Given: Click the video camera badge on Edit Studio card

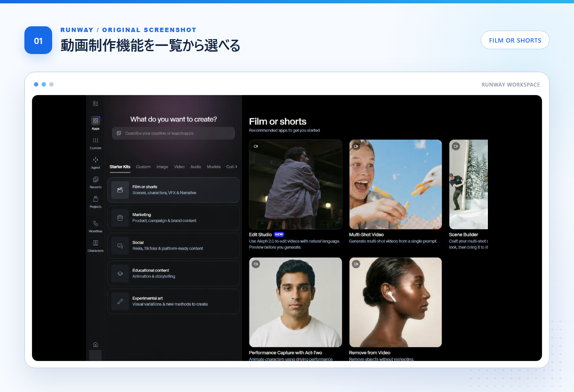Looking at the screenshot, I should coord(256,146).
